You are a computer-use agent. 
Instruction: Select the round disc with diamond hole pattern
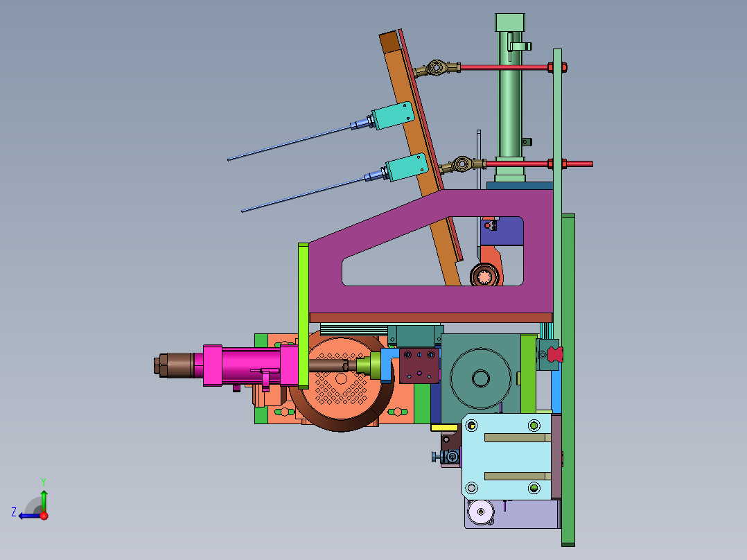click(341, 379)
